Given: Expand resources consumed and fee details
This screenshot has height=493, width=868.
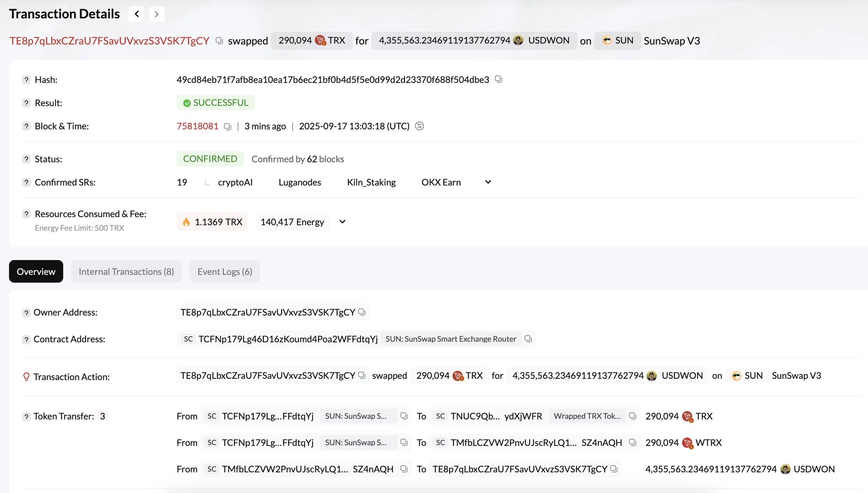Looking at the screenshot, I should coord(342,222).
